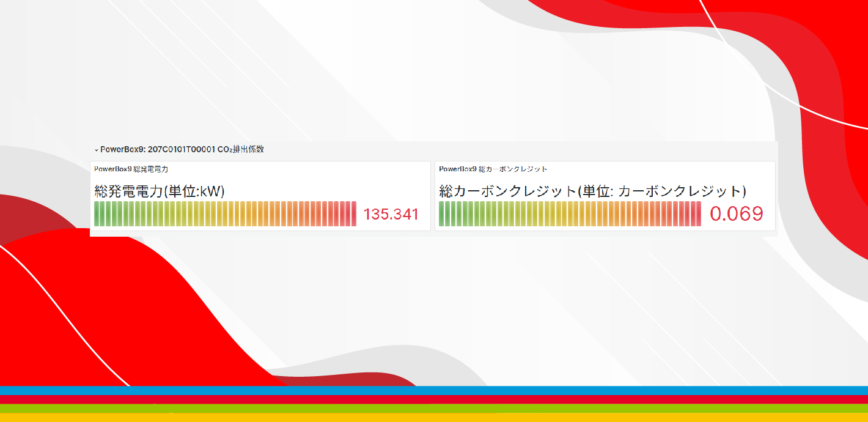Viewport: 868px width, 422px height.
Task: Click the crimson stripe below the blue stripe
Action: [x=434, y=399]
